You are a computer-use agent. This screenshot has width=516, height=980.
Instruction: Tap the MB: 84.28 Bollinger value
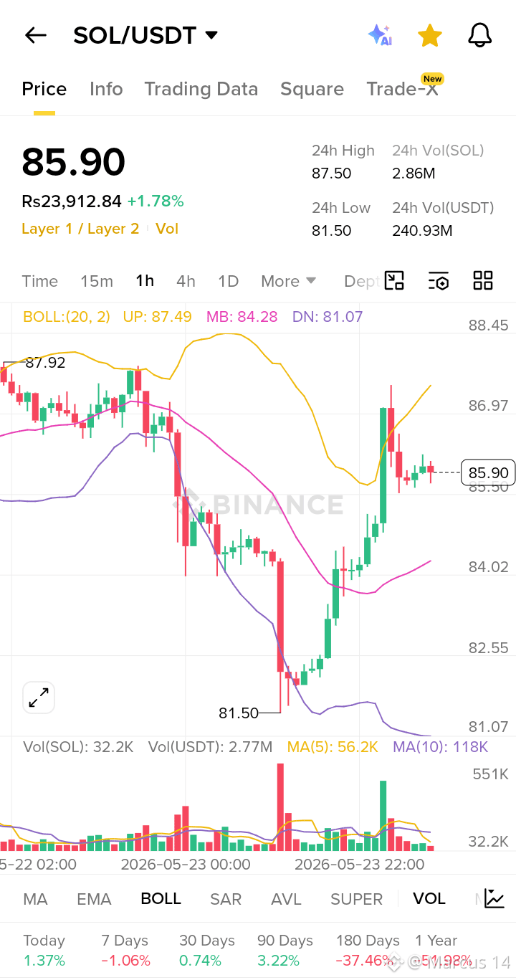[x=242, y=316]
